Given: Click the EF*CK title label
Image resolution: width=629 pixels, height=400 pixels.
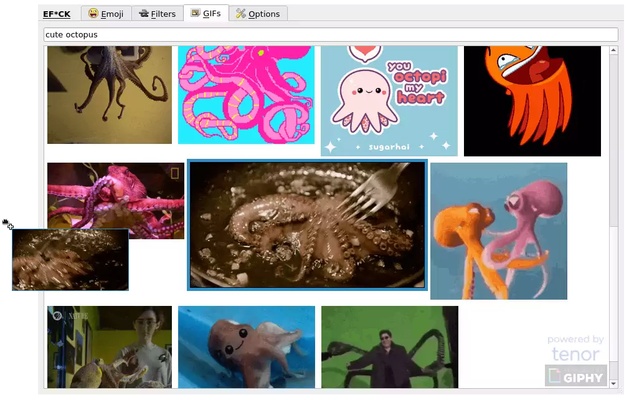Looking at the screenshot, I should (x=56, y=14).
